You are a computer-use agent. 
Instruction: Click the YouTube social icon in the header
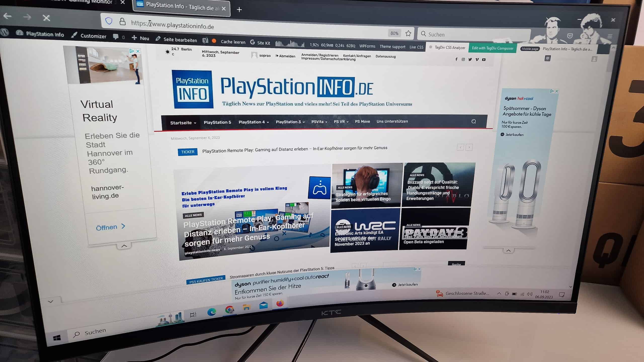point(484,60)
